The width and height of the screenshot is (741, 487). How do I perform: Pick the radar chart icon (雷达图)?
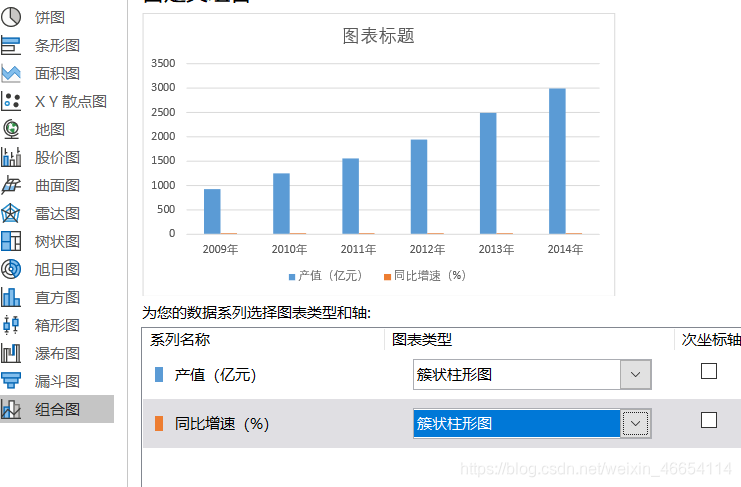pyautogui.click(x=11, y=213)
